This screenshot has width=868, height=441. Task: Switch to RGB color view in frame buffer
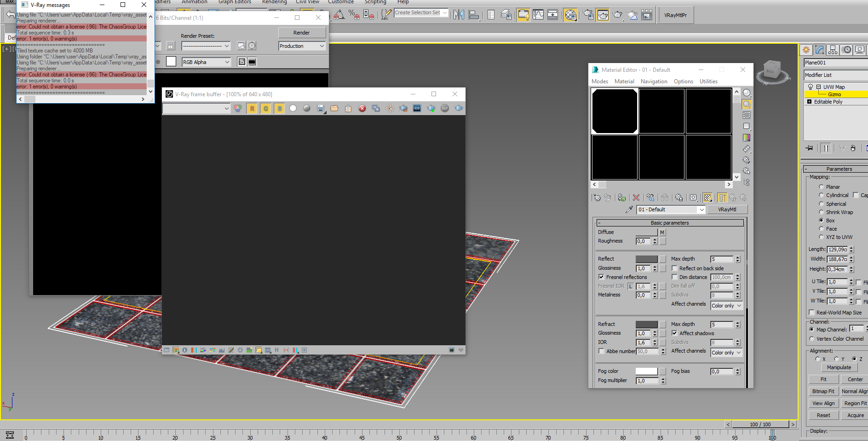tap(238, 109)
